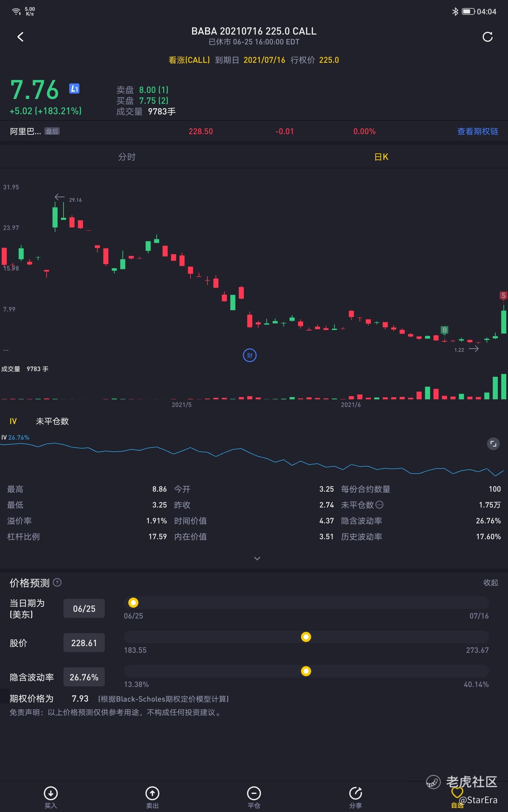508x812 pixels.
Task: Open the 阿里巴... underlying stock row
Action: 254,131
